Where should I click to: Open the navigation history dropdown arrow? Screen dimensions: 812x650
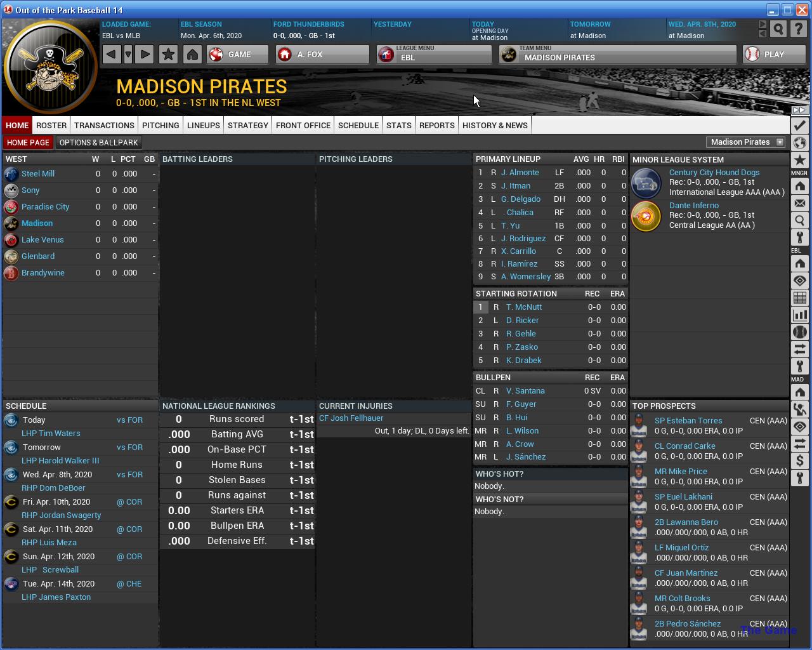[x=128, y=55]
